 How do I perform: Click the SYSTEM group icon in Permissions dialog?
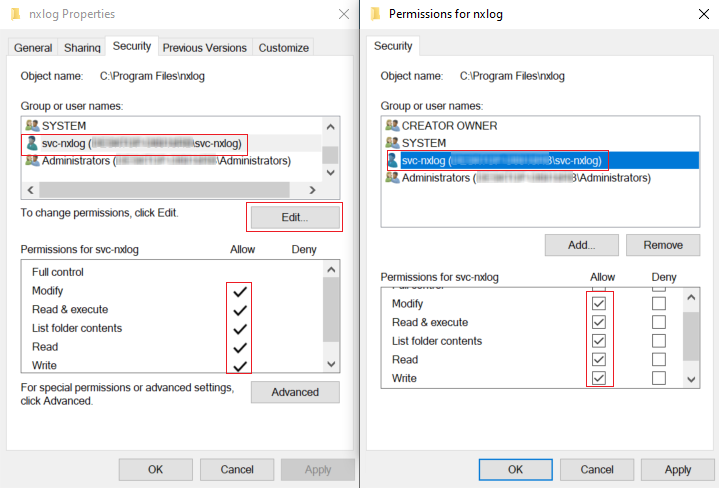[x=392, y=143]
